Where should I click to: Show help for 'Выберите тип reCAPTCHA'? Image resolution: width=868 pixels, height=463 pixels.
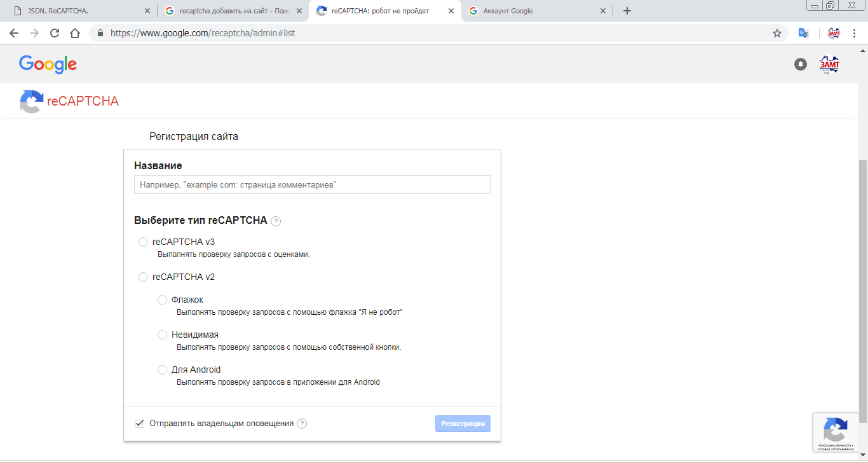pyautogui.click(x=276, y=221)
